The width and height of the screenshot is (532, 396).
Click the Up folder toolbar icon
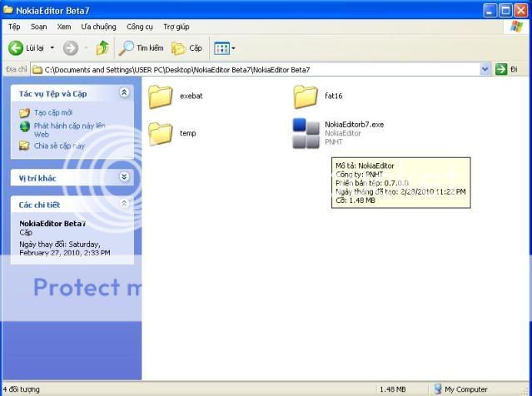tap(102, 48)
